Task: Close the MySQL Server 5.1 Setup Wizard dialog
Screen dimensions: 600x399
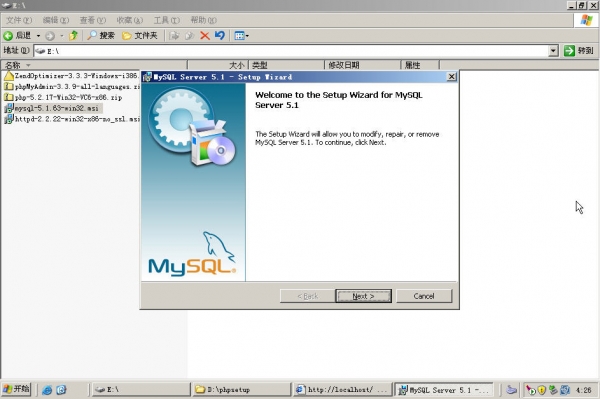Action: point(452,77)
